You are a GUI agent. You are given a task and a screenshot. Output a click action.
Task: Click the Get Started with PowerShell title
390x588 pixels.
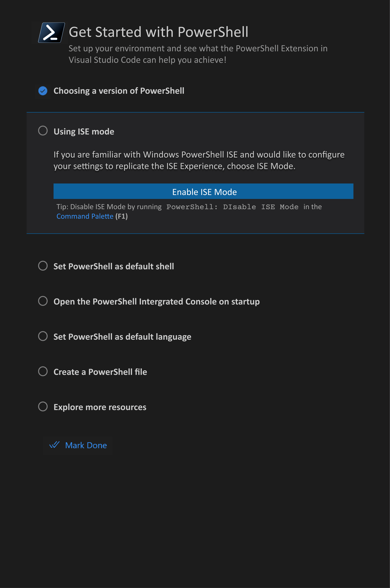tap(158, 32)
